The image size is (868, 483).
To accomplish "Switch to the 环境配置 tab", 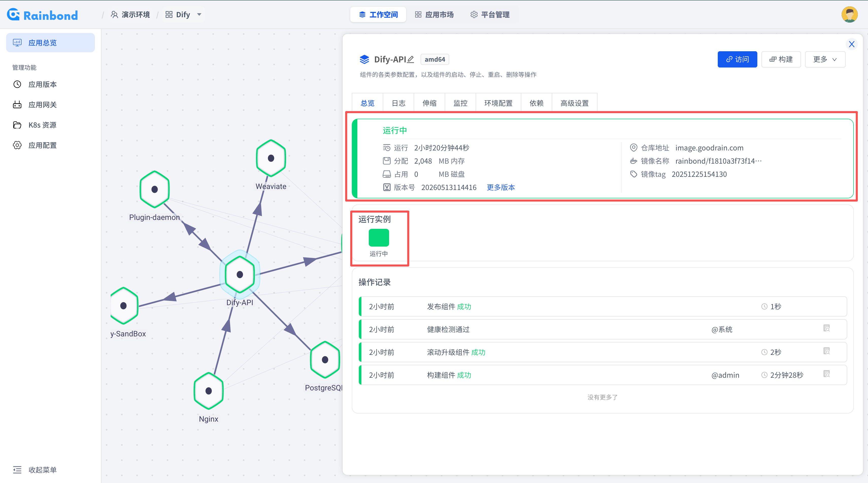I will [498, 103].
